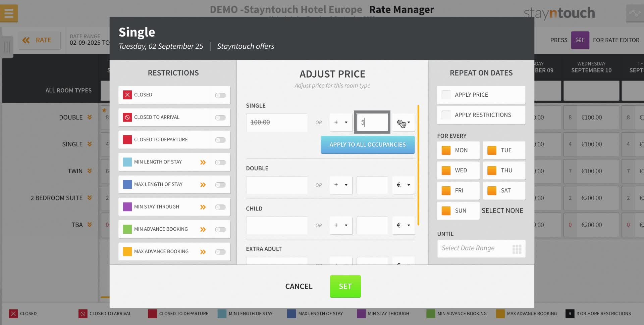
Task: Toggle the Closed to Arrival switch
Action: (220, 118)
